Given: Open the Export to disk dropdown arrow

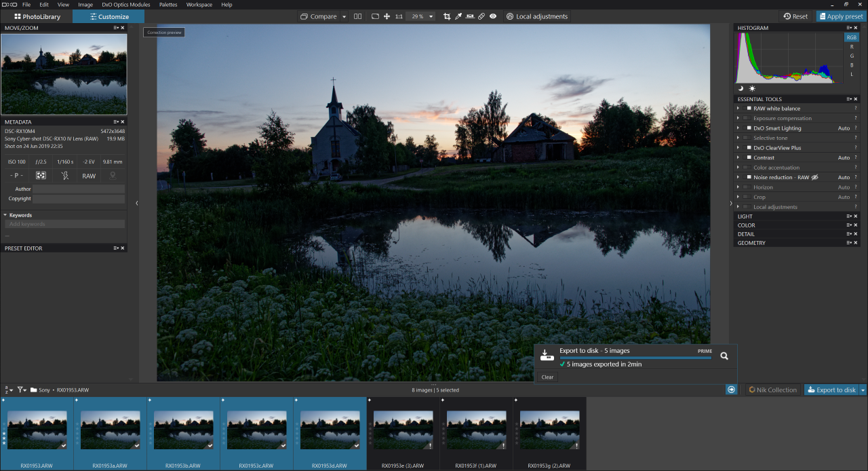Looking at the screenshot, I should [863, 390].
